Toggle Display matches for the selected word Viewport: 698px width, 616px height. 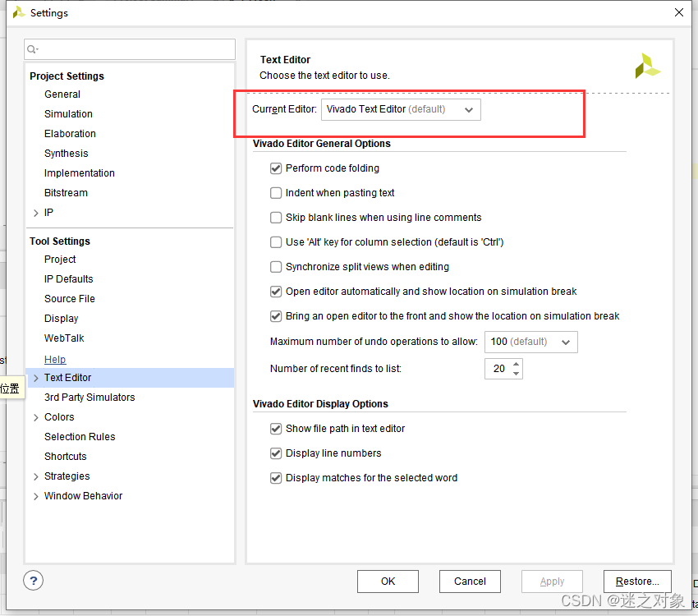click(276, 478)
